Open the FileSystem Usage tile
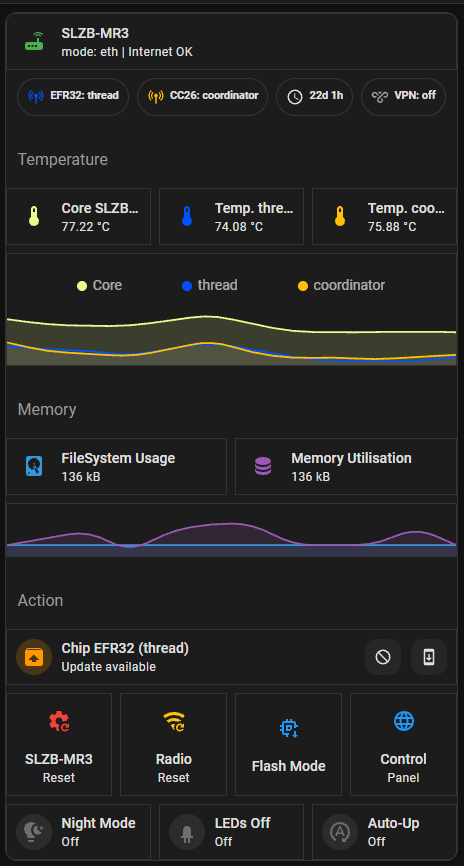The width and height of the screenshot is (464, 866). 117,467
